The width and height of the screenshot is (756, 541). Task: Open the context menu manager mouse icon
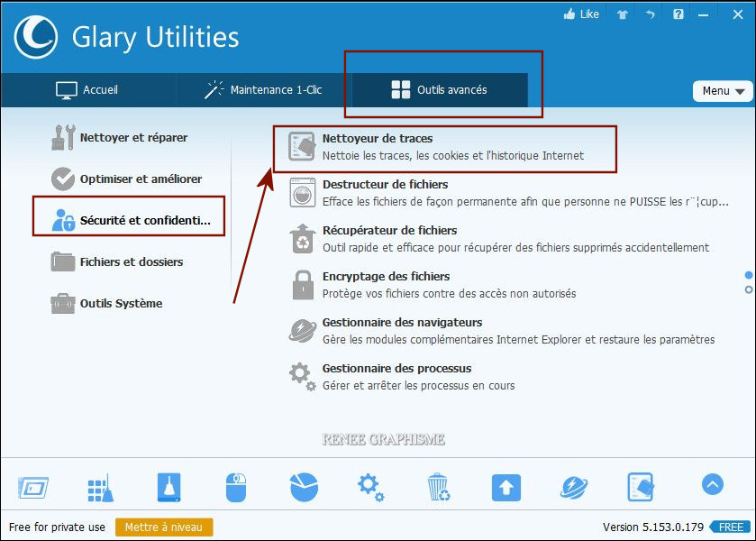[236, 488]
